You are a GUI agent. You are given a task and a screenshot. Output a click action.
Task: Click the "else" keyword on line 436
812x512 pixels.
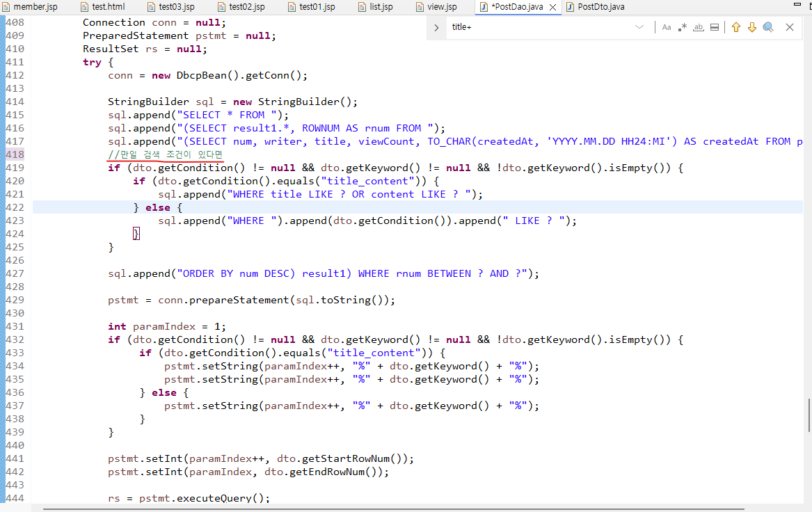[164, 392]
